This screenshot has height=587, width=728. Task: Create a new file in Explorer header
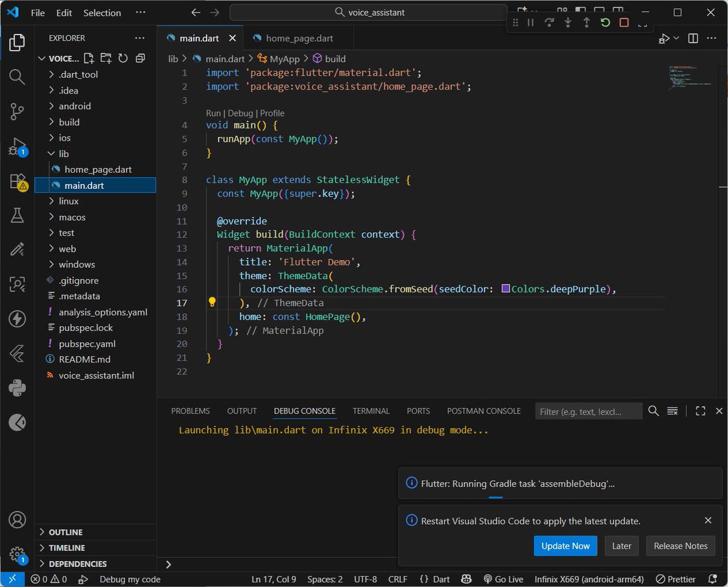[x=89, y=59]
